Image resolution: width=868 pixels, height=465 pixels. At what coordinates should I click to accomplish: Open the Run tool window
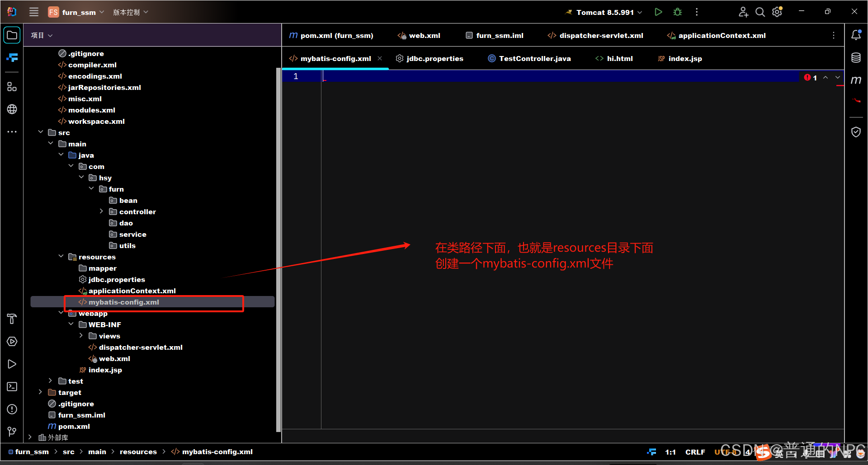[12, 364]
